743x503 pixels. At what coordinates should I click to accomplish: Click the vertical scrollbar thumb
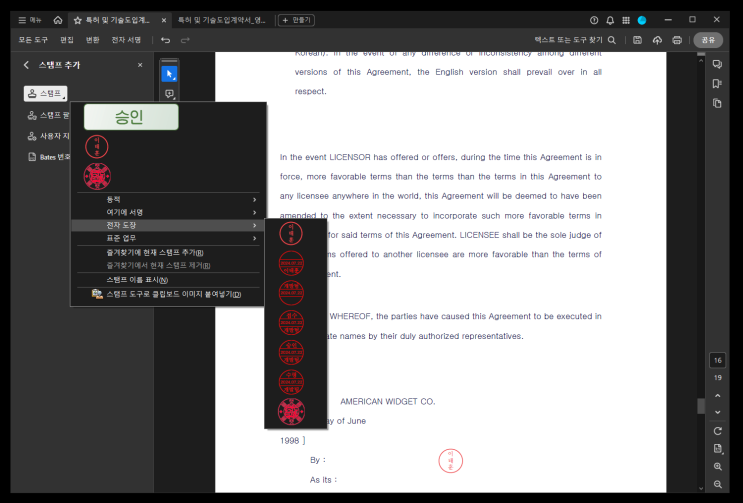(701, 406)
